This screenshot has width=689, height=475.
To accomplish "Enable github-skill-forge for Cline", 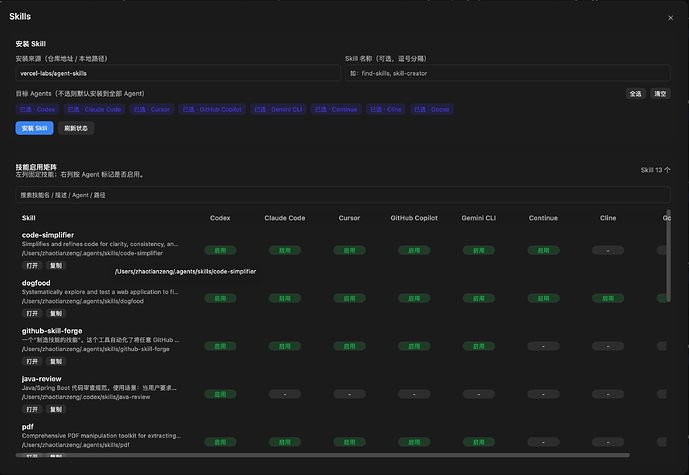I will [x=608, y=346].
